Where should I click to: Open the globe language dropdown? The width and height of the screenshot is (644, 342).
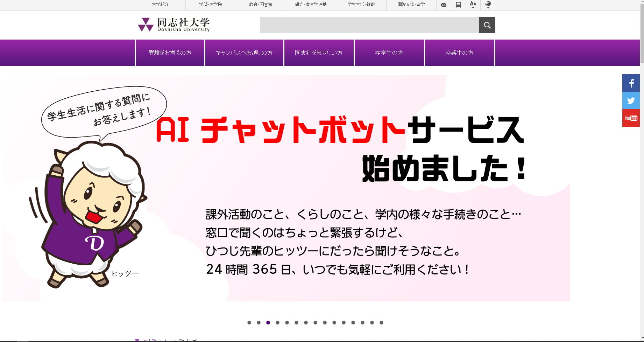pyautogui.click(x=488, y=5)
